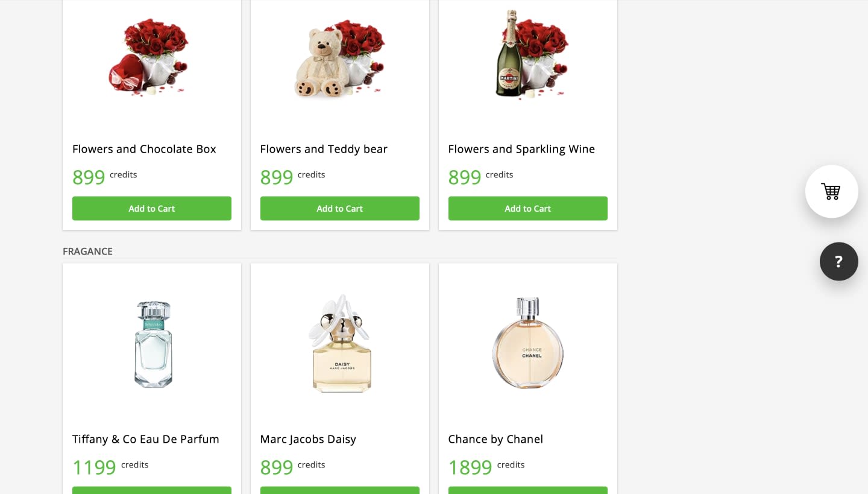
Task: View the Marc Jacobs Daisy bottle image
Action: pos(341,344)
